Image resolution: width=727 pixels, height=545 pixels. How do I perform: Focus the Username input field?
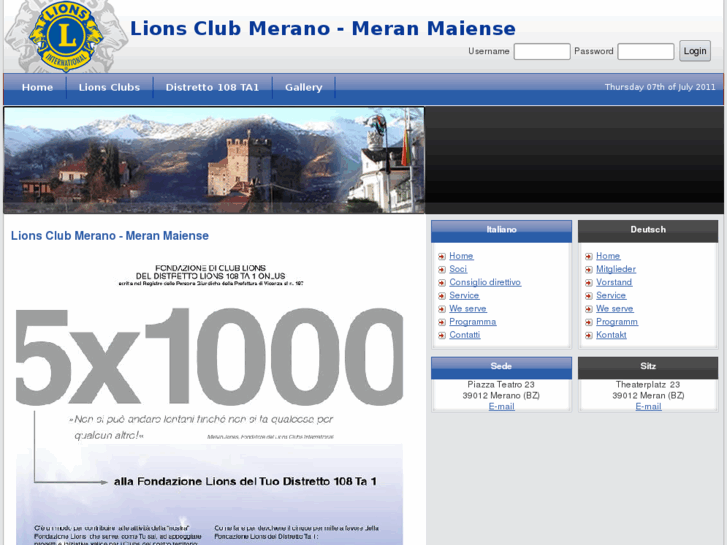pos(542,51)
